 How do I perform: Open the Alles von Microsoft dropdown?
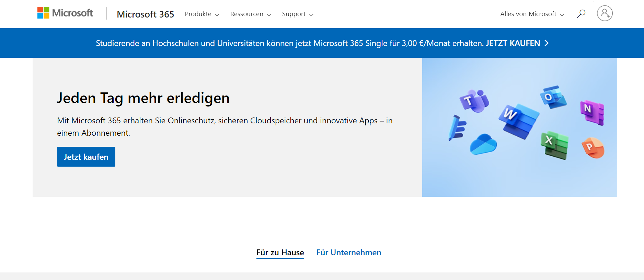tap(532, 14)
